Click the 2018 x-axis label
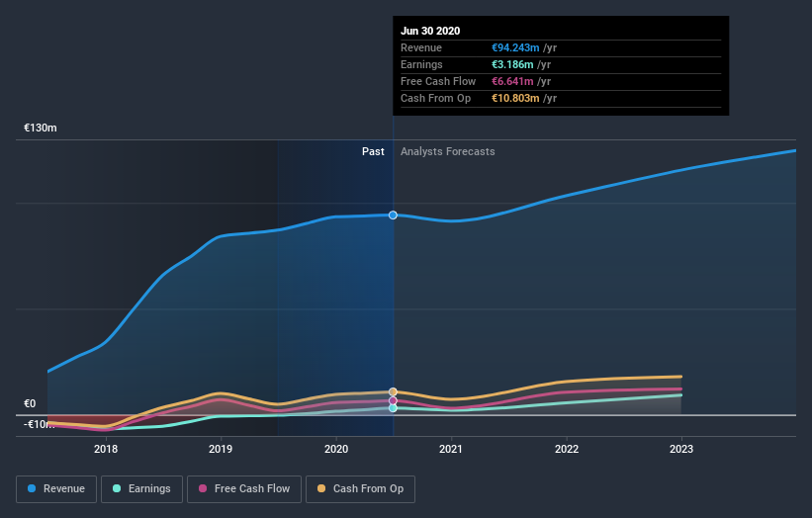The image size is (812, 518). [x=106, y=449]
